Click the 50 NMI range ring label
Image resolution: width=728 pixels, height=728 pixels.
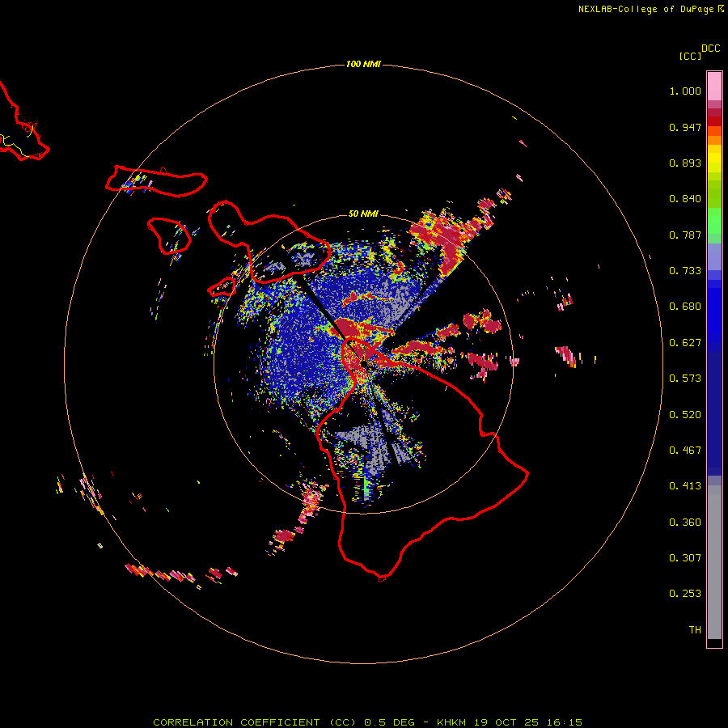coord(363,214)
